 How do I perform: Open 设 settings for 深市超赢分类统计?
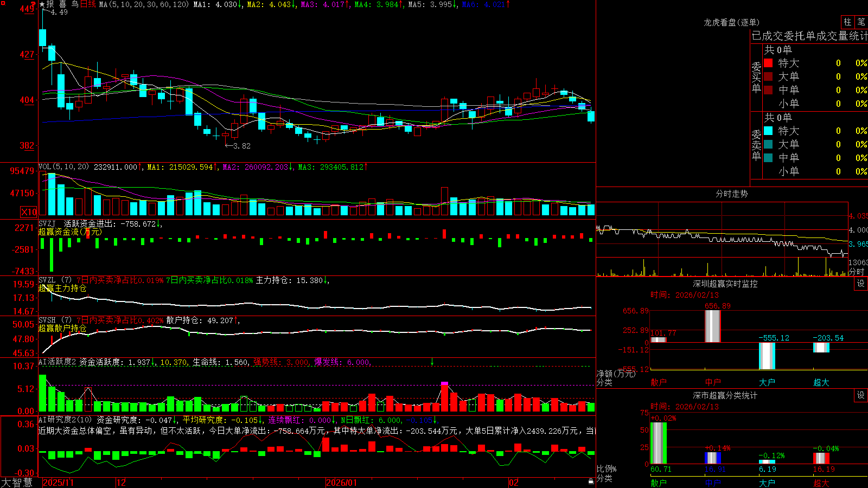861,395
